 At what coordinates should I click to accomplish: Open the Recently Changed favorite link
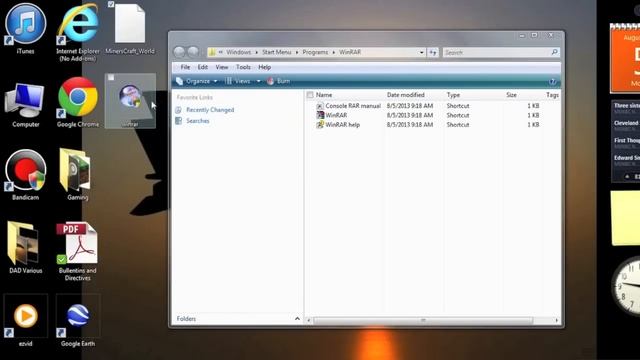tap(210, 110)
